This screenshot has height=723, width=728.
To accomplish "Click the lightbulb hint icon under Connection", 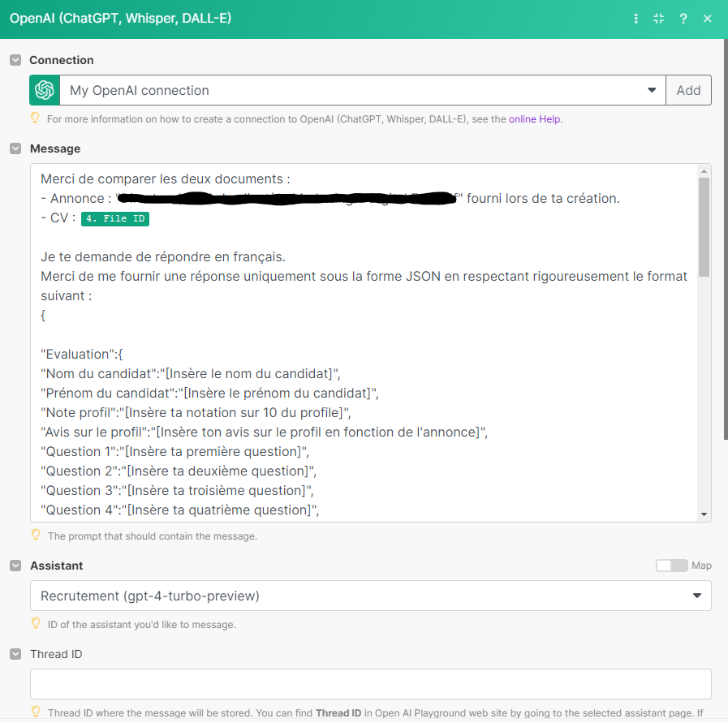I will [x=35, y=118].
